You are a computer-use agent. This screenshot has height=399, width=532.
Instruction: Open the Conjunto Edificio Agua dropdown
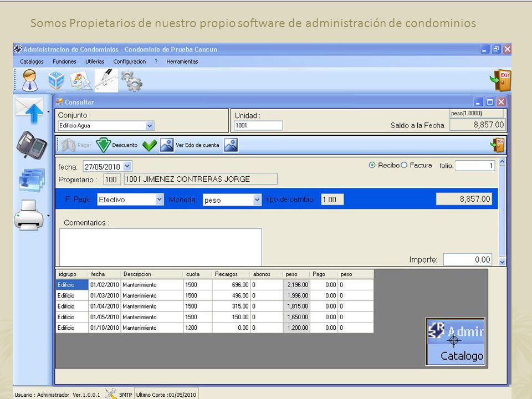[150, 126]
